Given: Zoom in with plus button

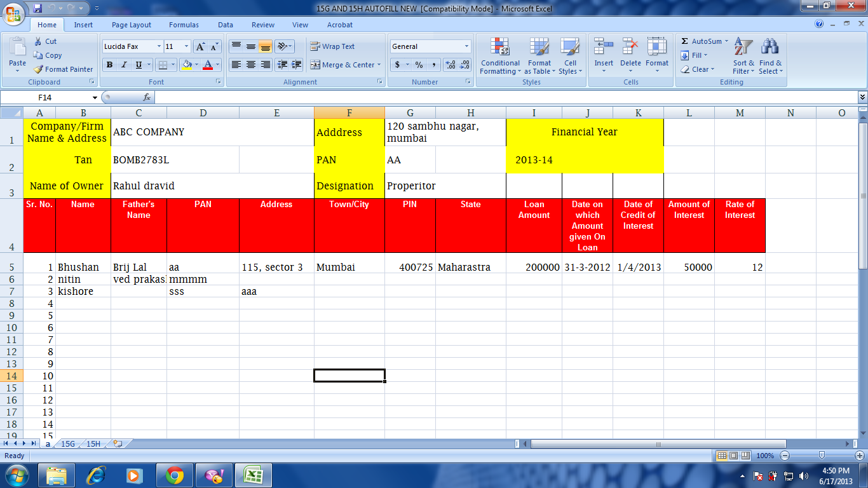Looking at the screenshot, I should [860, 456].
